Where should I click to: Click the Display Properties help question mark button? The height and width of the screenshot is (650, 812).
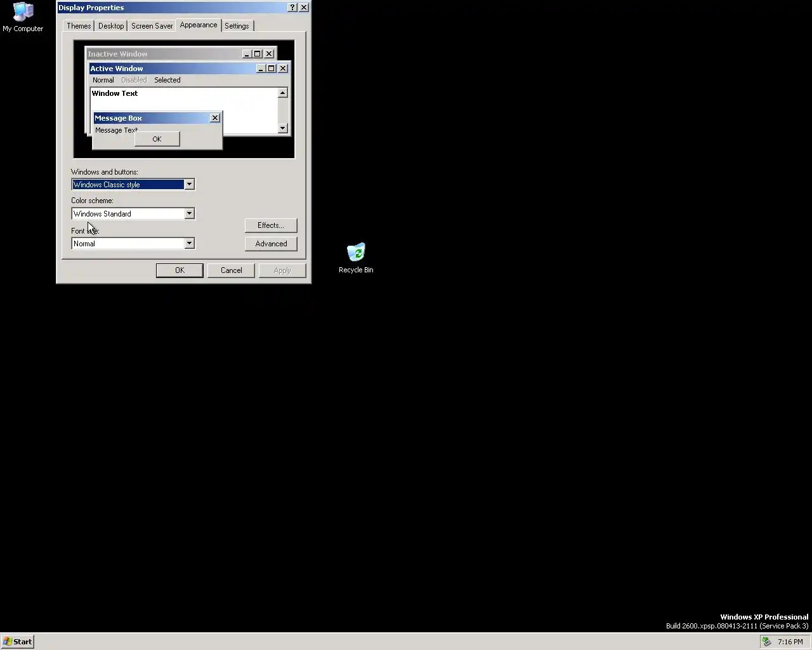[292, 8]
